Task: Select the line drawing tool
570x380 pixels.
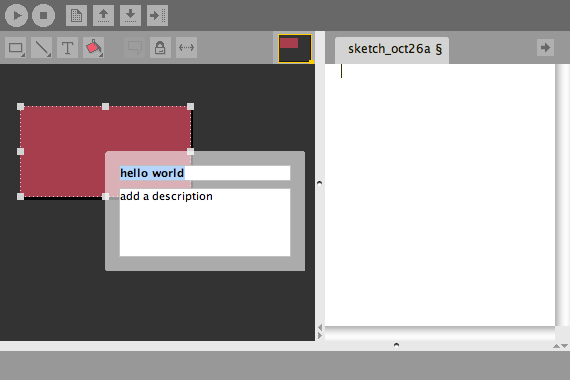Action: tap(41, 48)
